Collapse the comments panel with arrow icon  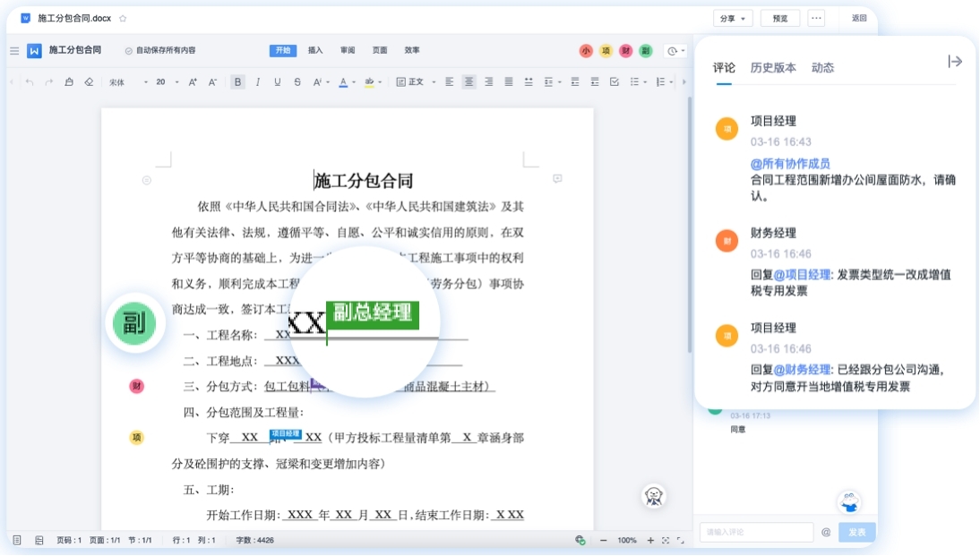tap(955, 61)
